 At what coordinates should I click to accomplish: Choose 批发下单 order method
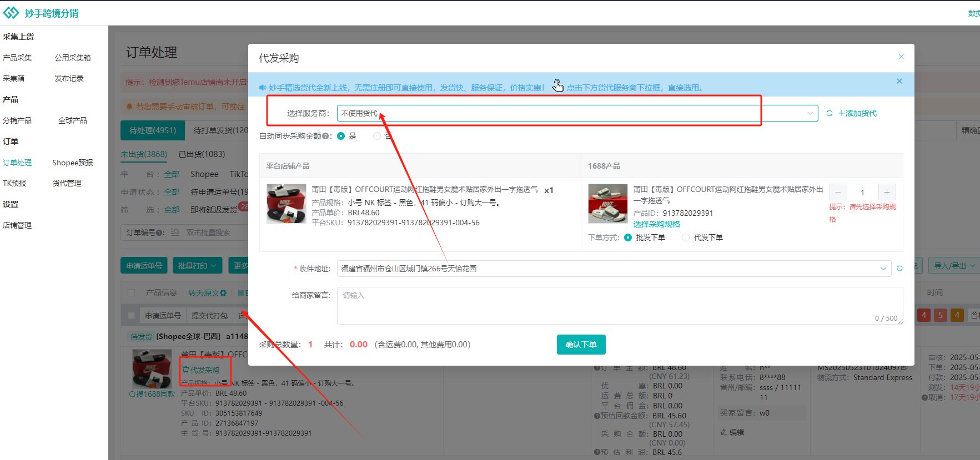coord(628,237)
